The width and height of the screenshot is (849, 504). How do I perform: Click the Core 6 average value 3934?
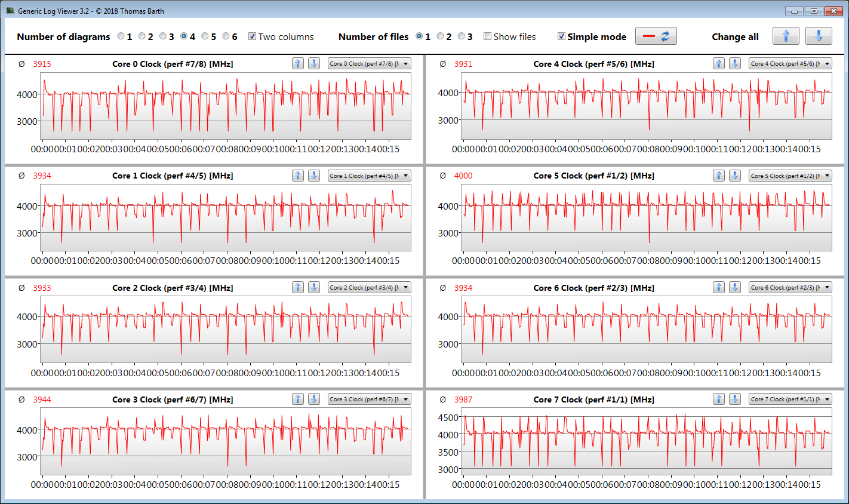(x=463, y=288)
